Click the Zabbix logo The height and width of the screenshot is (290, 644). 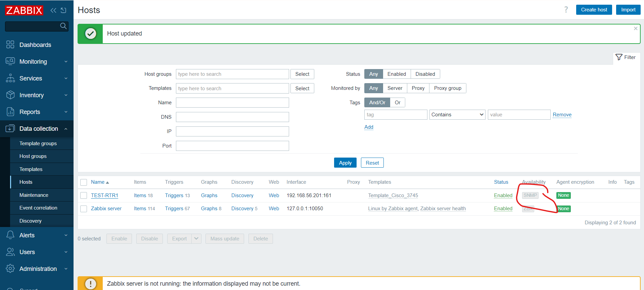tap(24, 10)
